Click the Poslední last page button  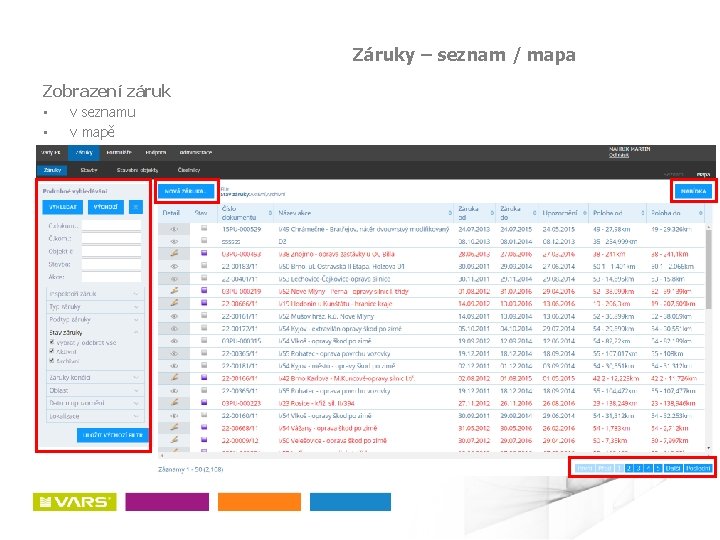[698, 468]
